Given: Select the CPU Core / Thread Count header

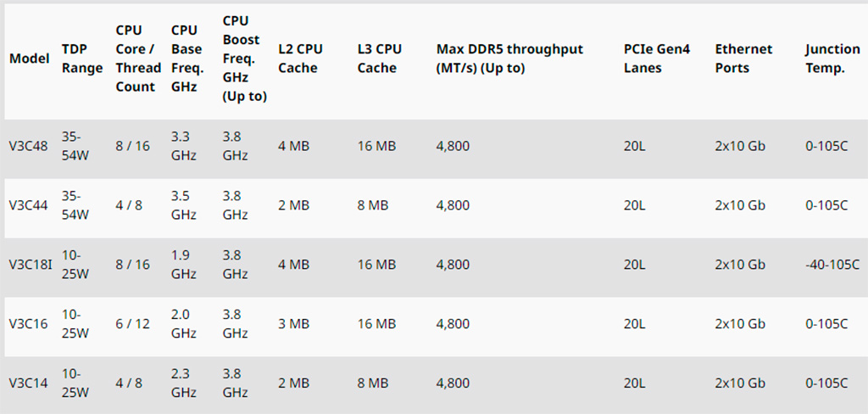Looking at the screenshot, I should [137, 59].
